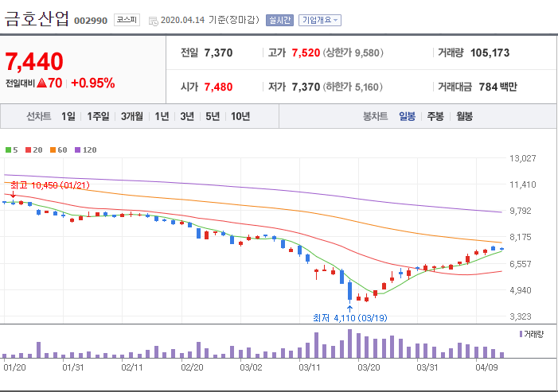Click the stock name 금호산업

click(x=37, y=19)
